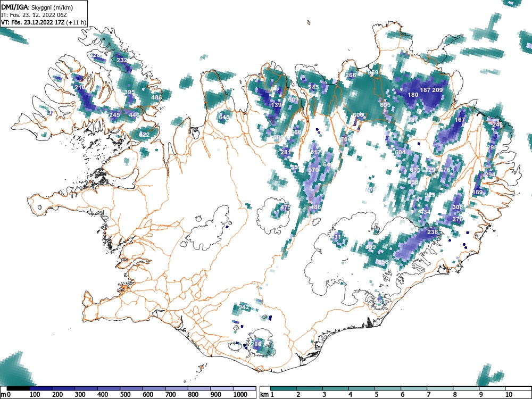The height and width of the screenshot is (399, 532).
Task: Click the pale lavender 900–1000 m legend swatch
Action: tap(222, 388)
